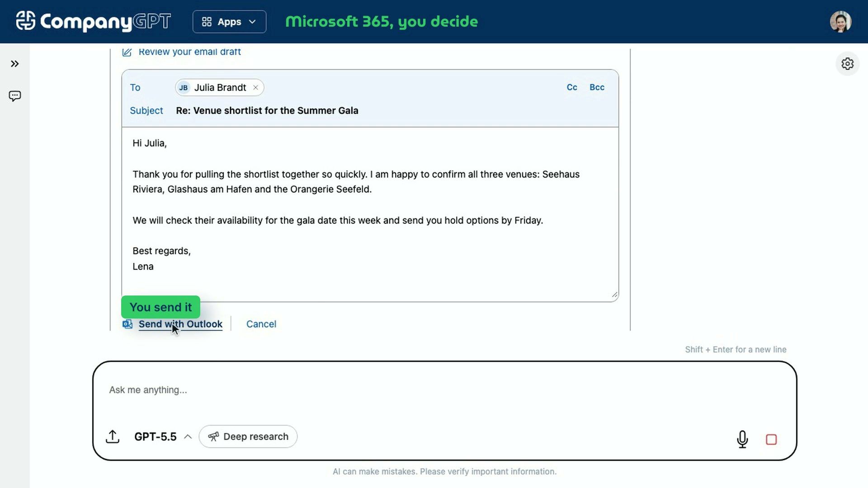The image size is (868, 488).
Task: Add Cc recipients
Action: (572, 87)
